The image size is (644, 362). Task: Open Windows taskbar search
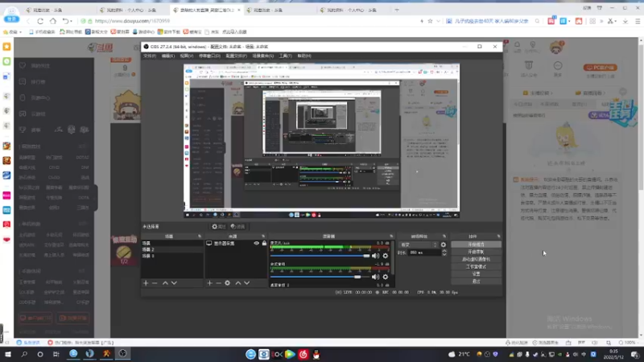click(24, 354)
